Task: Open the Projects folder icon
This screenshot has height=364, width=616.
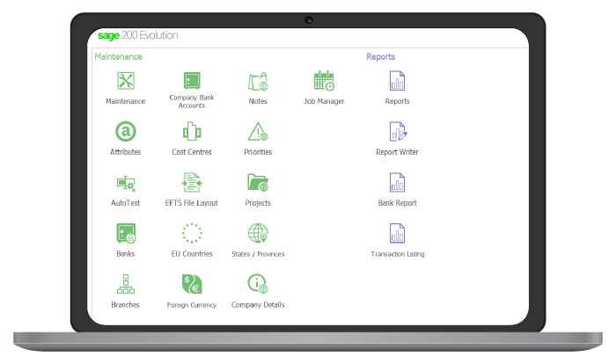Action: tap(258, 183)
